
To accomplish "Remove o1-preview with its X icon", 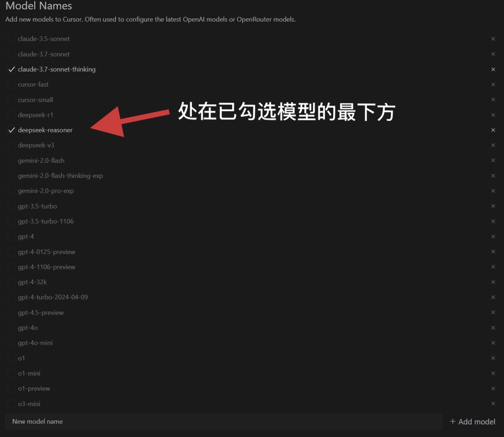I will tap(493, 389).
